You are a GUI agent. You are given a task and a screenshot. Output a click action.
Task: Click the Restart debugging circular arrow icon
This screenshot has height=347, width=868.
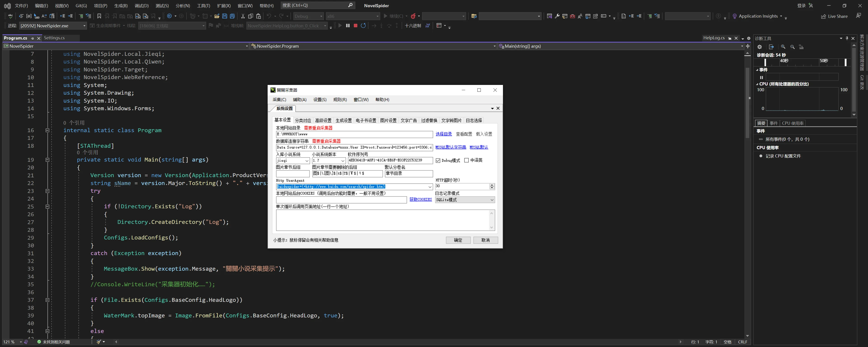tap(363, 26)
